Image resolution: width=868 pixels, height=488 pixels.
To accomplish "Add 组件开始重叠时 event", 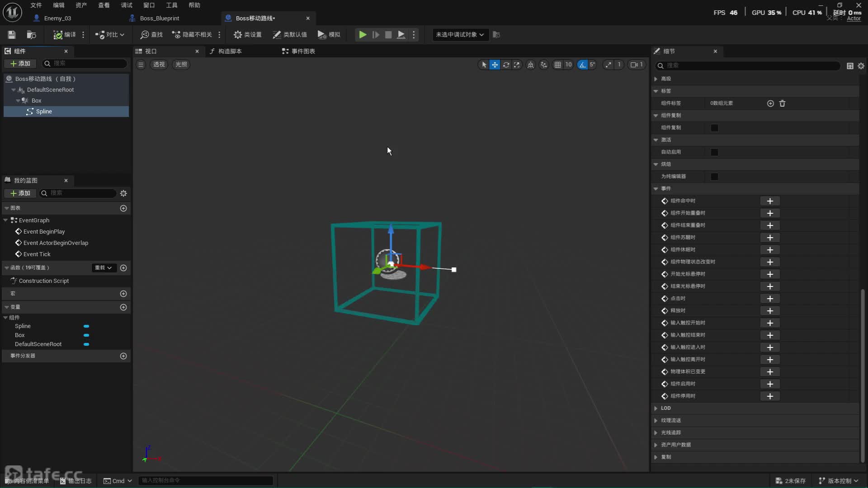I will [x=770, y=213].
